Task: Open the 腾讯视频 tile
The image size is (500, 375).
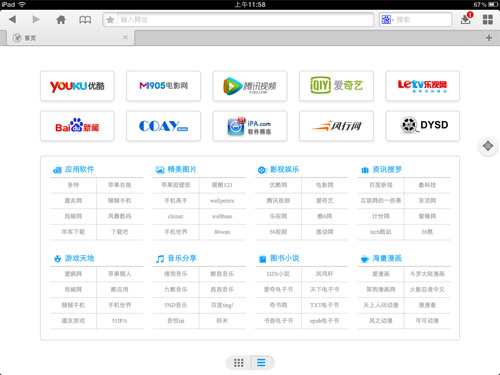Action: coord(250,86)
